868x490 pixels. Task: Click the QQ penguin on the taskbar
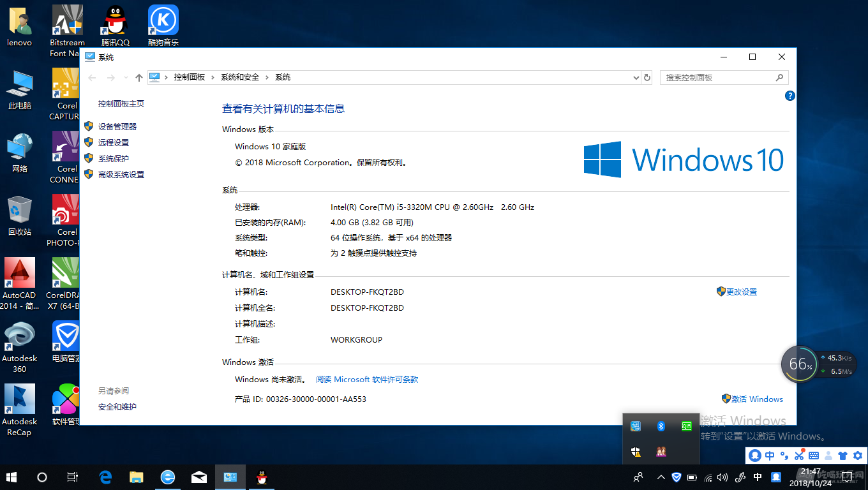pos(261,477)
